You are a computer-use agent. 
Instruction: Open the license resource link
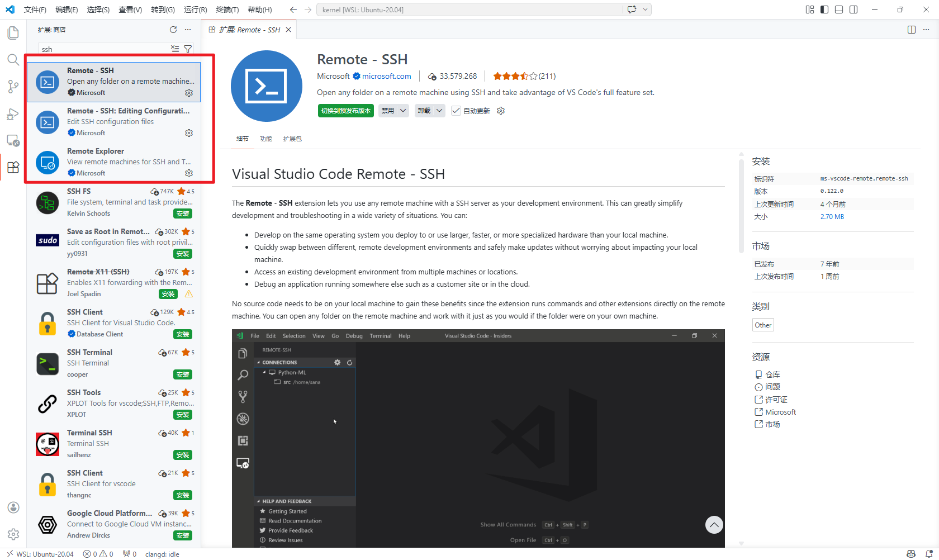(x=776, y=400)
